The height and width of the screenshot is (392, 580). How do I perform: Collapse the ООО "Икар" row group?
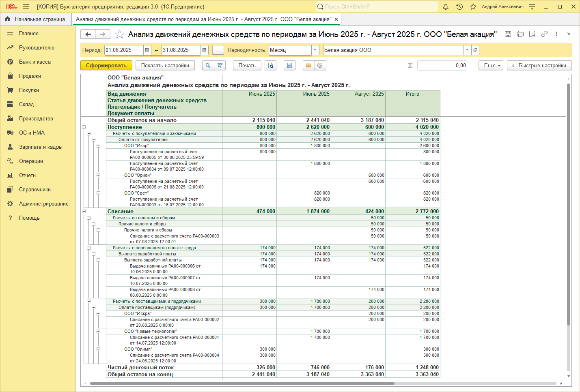98,146
